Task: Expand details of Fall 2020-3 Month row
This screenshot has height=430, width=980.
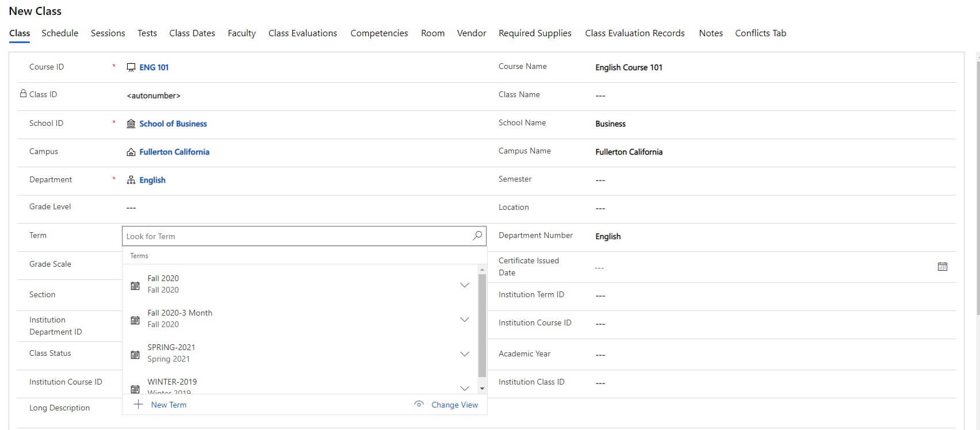Action: tap(465, 320)
